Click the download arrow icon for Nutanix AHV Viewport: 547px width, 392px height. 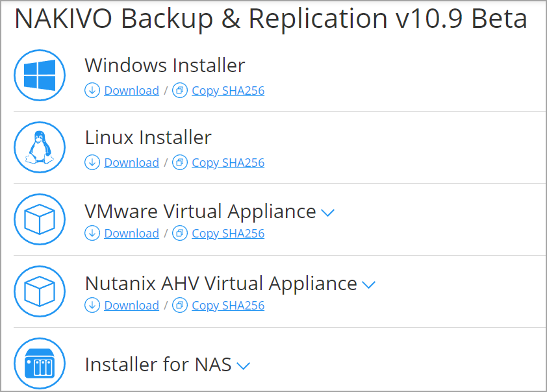tap(92, 306)
